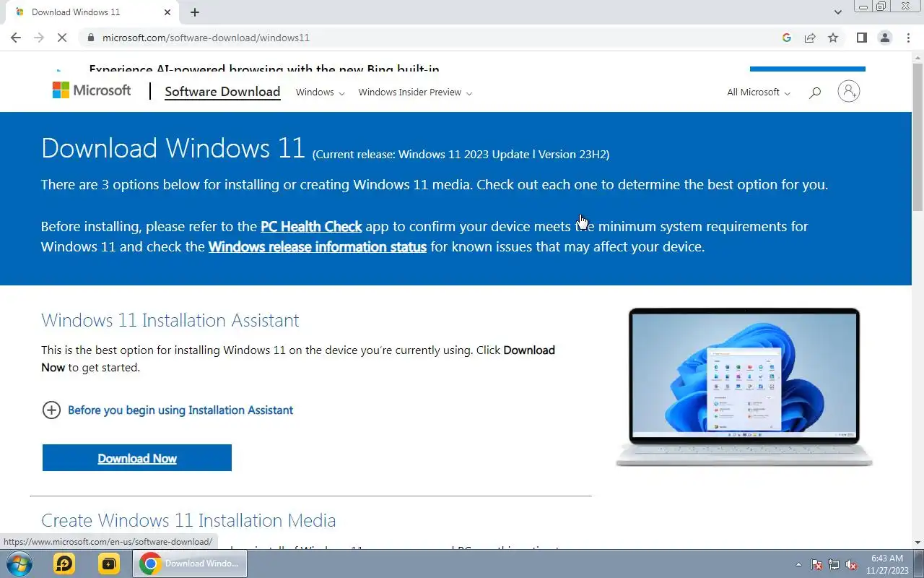Image resolution: width=924 pixels, height=578 pixels.
Task: Open the yellow magnifier taskbar app
Action: 64,564
